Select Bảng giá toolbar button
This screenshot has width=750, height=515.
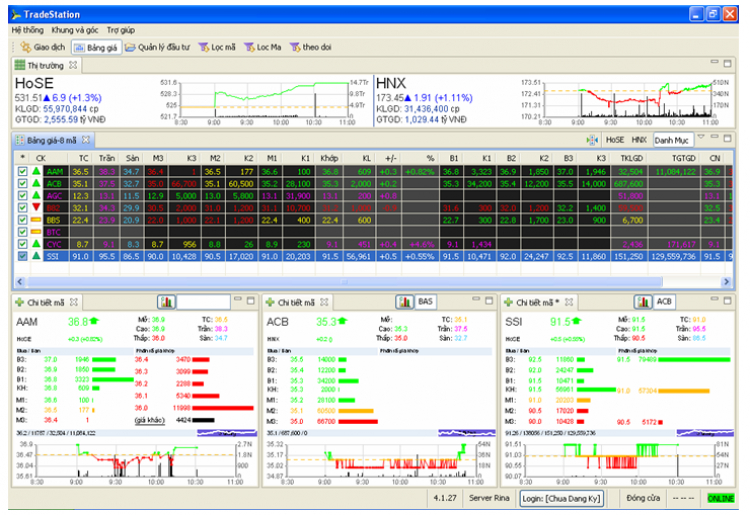click(x=96, y=47)
